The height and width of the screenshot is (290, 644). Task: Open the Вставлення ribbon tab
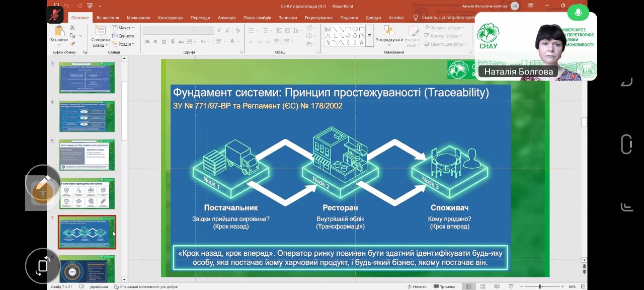click(x=108, y=18)
